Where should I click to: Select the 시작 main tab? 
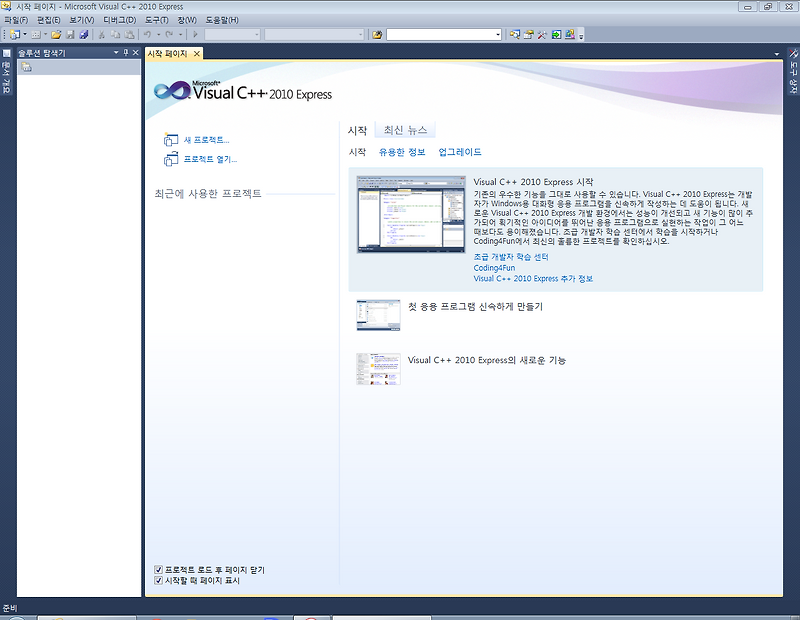[357, 131]
